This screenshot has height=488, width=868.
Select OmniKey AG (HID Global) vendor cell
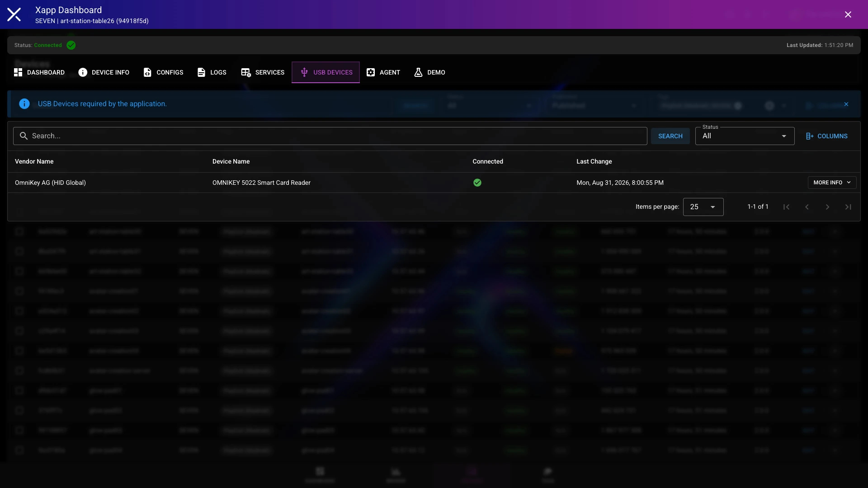(x=50, y=183)
